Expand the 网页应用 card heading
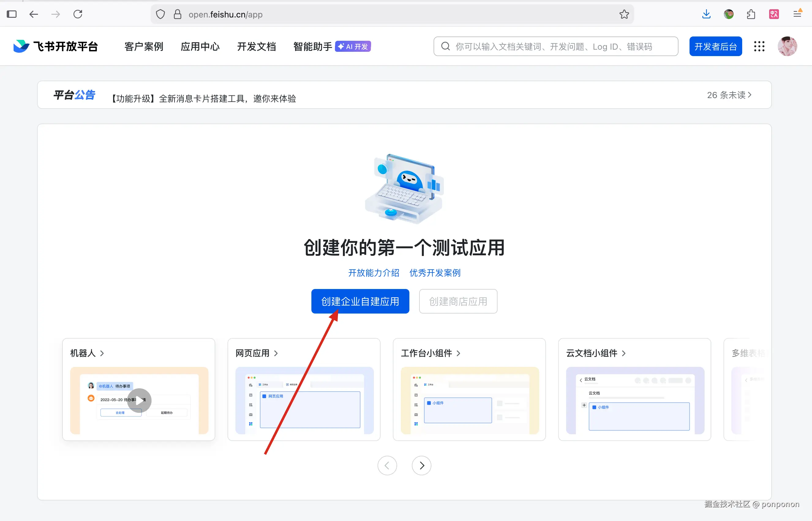The height and width of the screenshot is (521, 812). [257, 353]
